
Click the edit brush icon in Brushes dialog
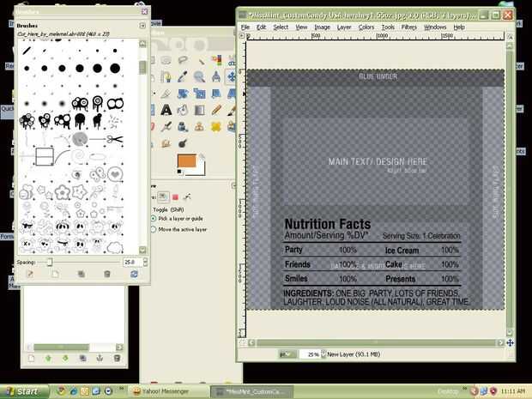(30, 274)
